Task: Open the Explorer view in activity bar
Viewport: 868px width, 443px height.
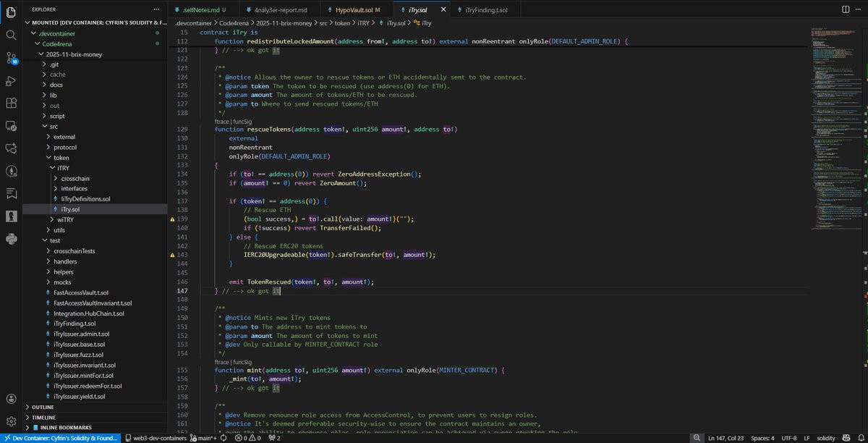Action: [x=11, y=11]
